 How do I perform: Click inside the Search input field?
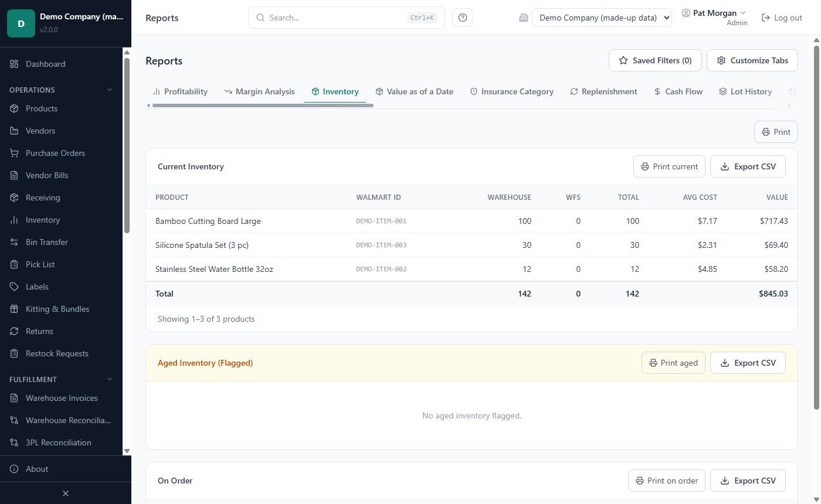tap(346, 18)
